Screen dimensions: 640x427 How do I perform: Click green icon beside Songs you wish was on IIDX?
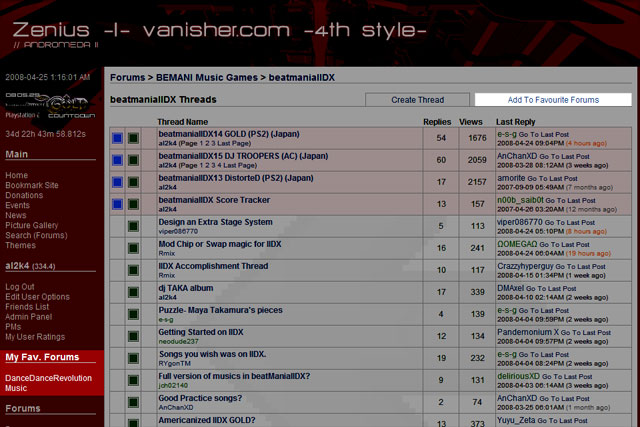click(133, 358)
